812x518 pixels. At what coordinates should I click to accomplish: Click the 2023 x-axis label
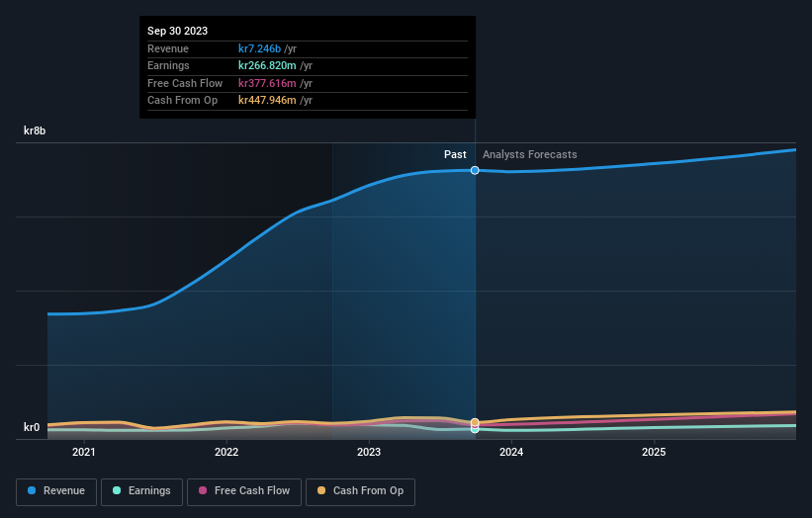point(369,452)
